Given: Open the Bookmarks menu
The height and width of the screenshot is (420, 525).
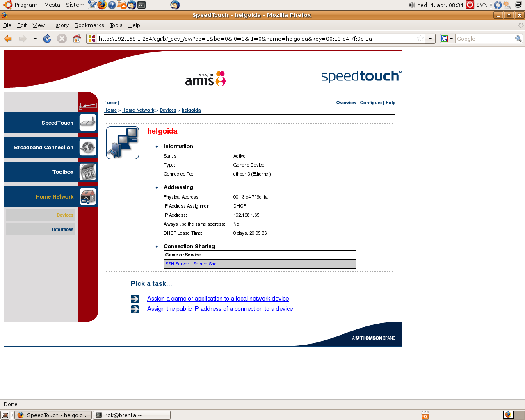Looking at the screenshot, I should click(89, 25).
